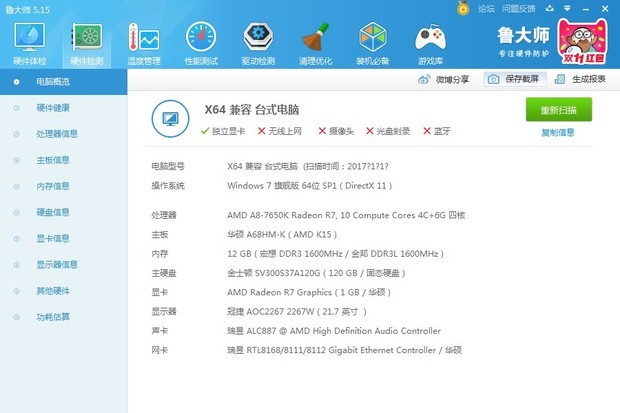Screen dimensions: 620x413
Task: Click the 无线上网 X status
Action: [x=280, y=131]
